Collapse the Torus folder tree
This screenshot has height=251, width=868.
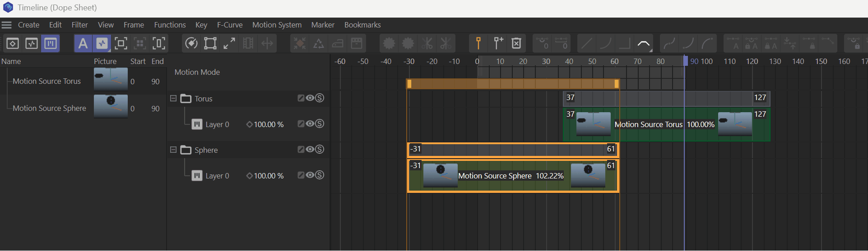tap(173, 98)
